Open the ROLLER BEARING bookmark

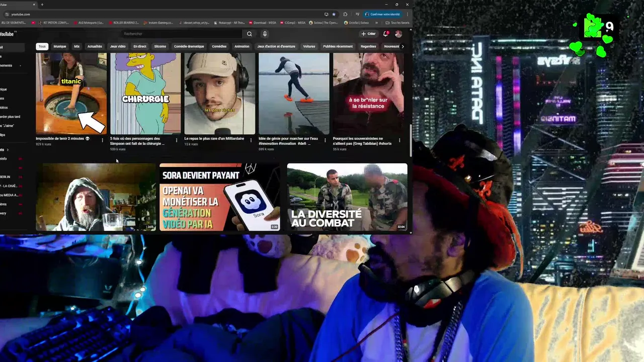click(123, 23)
